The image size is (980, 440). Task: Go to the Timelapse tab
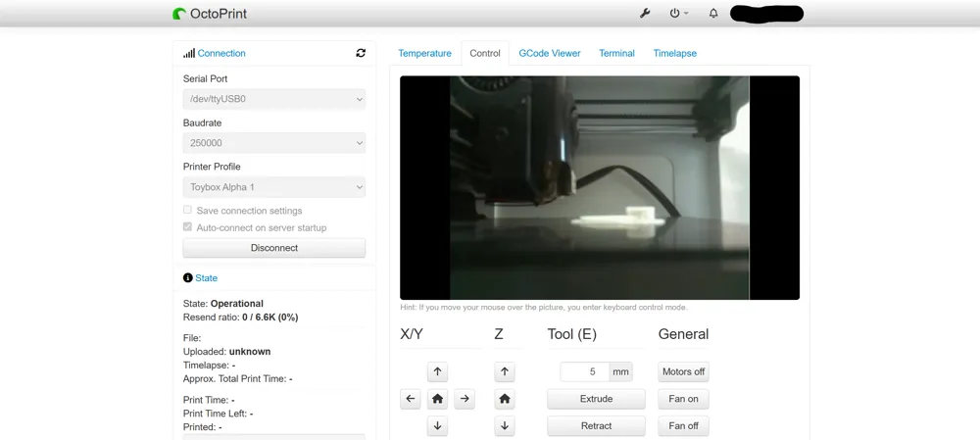675,53
